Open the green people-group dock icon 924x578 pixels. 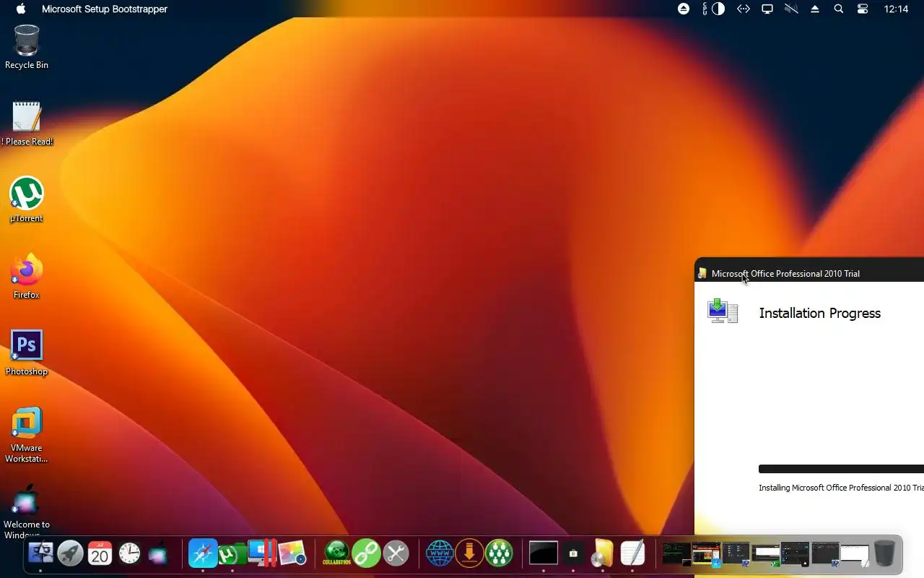click(x=499, y=553)
